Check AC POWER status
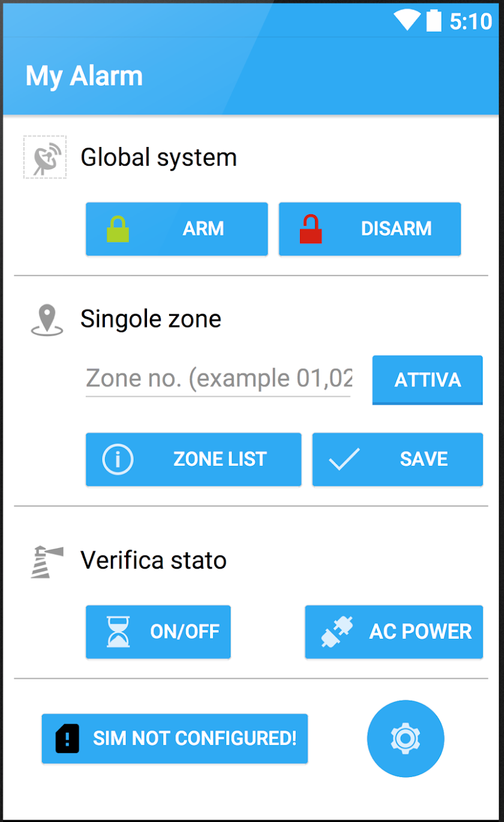The width and height of the screenshot is (504, 822). coord(394,632)
